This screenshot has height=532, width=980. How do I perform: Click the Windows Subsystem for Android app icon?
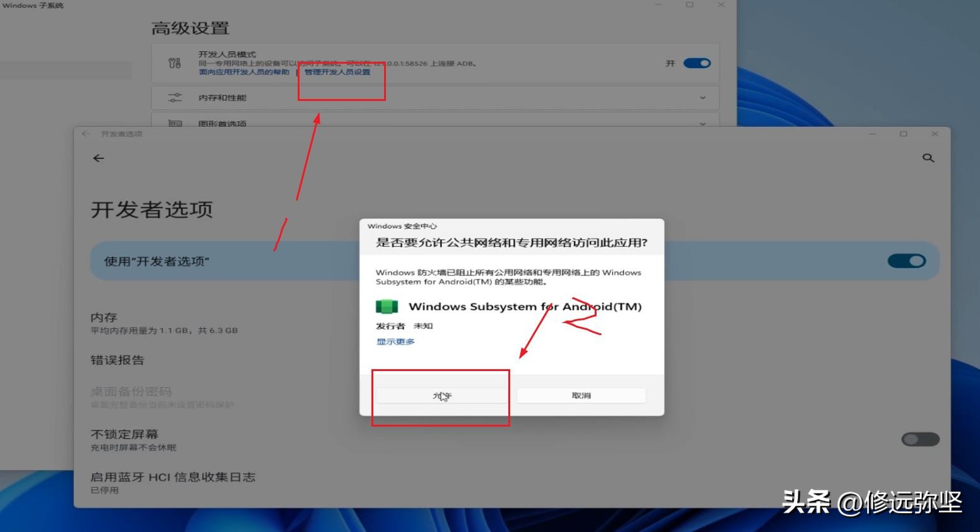point(387,307)
